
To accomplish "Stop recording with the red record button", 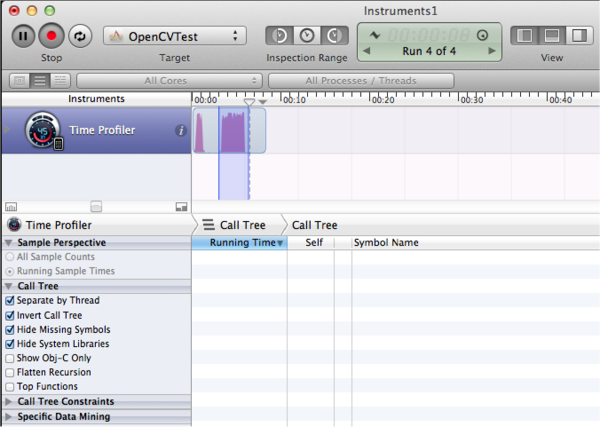I will coord(51,36).
